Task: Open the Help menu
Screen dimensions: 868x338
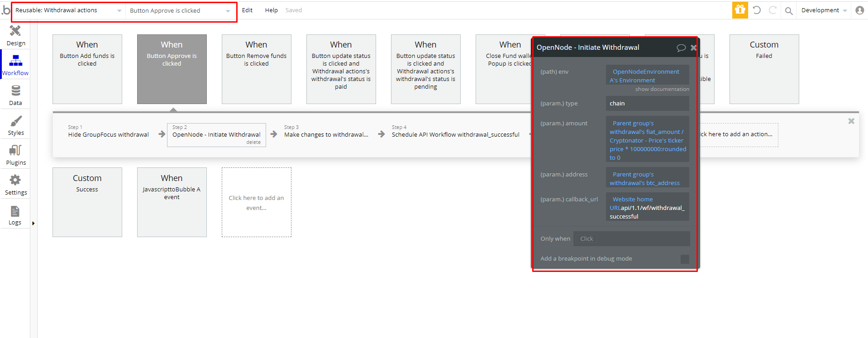Action: click(271, 10)
